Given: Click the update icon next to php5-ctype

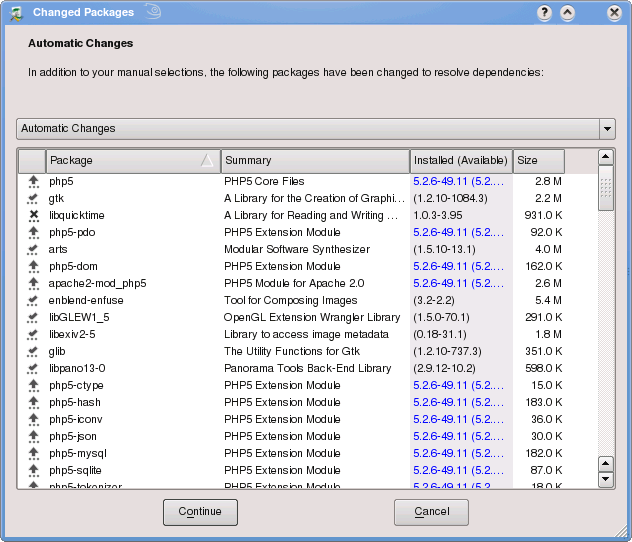Looking at the screenshot, I should click(33, 386).
